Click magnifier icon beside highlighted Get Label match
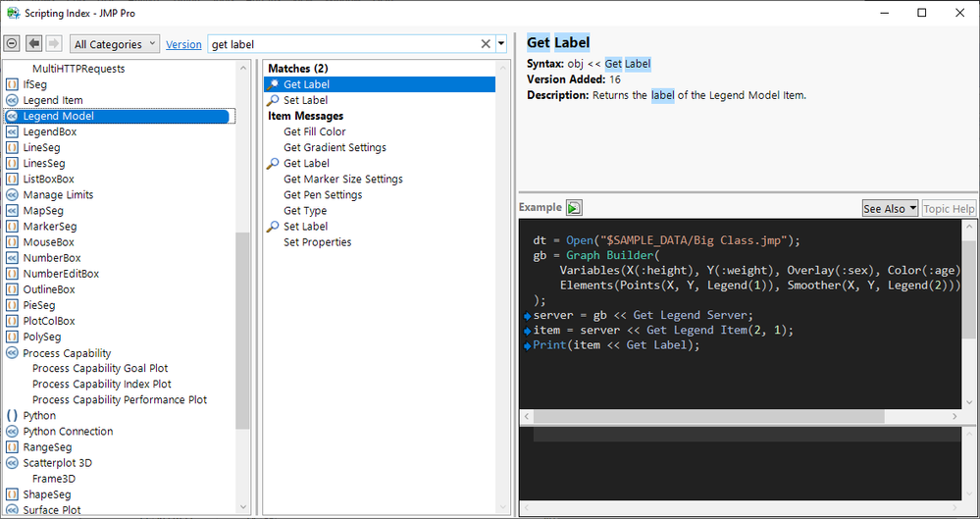Screen dimensions: 980x519 [273, 84]
